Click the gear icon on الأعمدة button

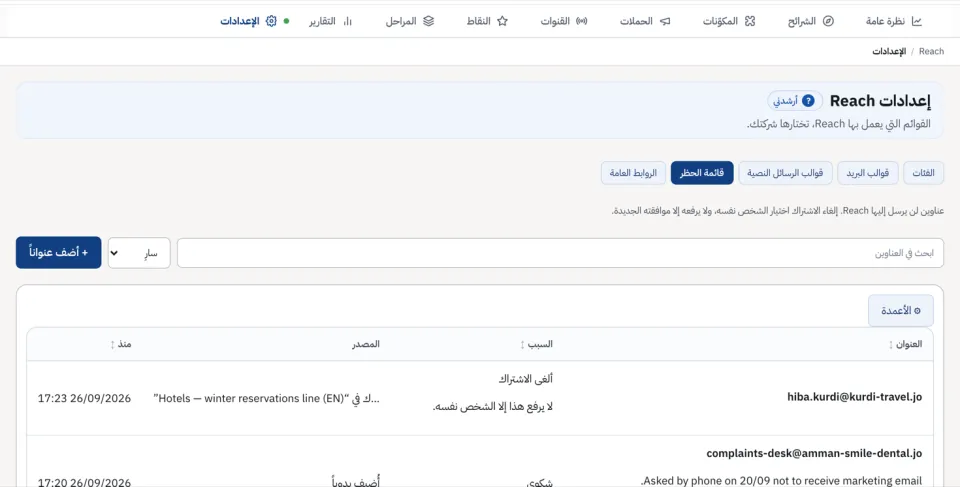[x=917, y=311]
